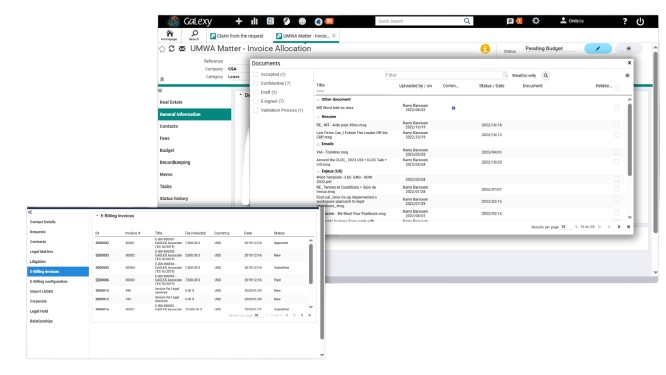
Task: Open Status history in matter sidebar
Action: click(x=174, y=198)
